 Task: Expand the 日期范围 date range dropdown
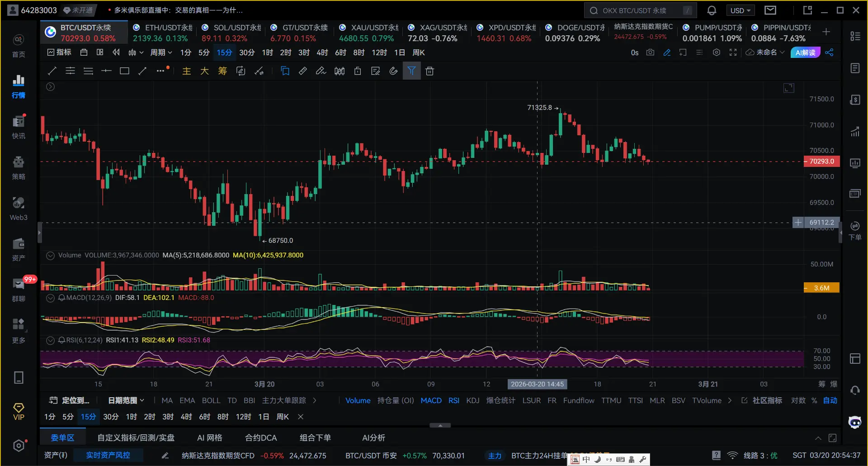[126, 400]
